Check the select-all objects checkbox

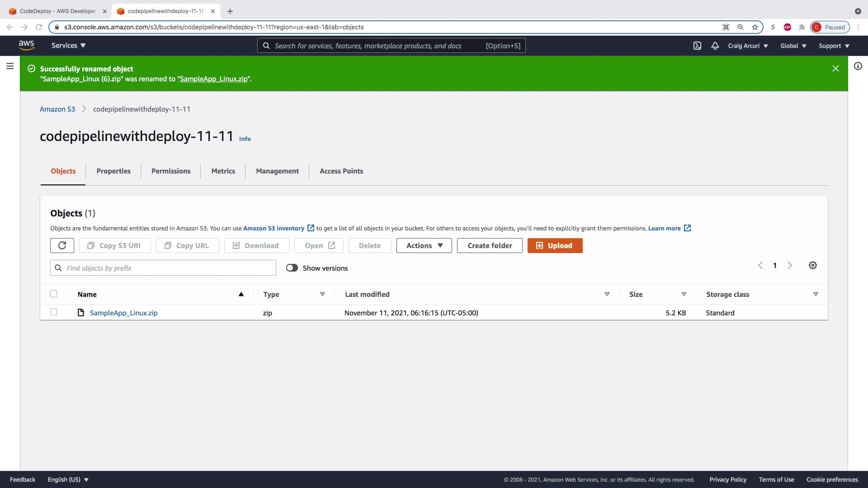click(54, 294)
